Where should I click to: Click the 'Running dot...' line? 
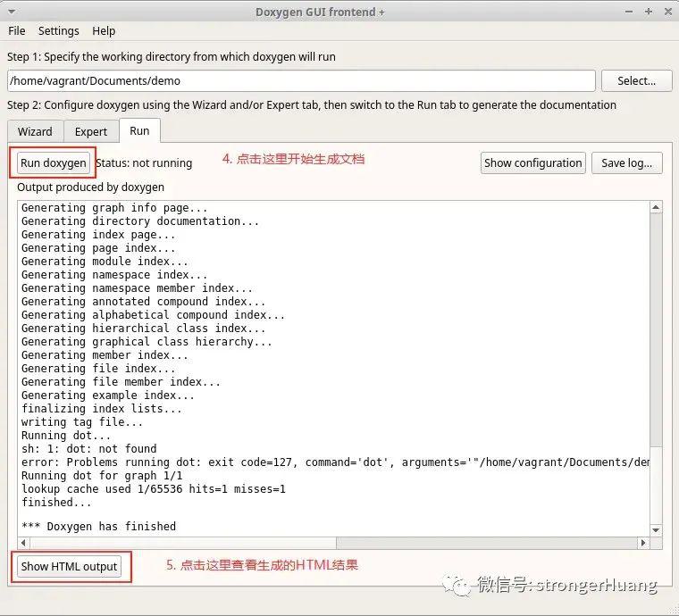click(66, 435)
